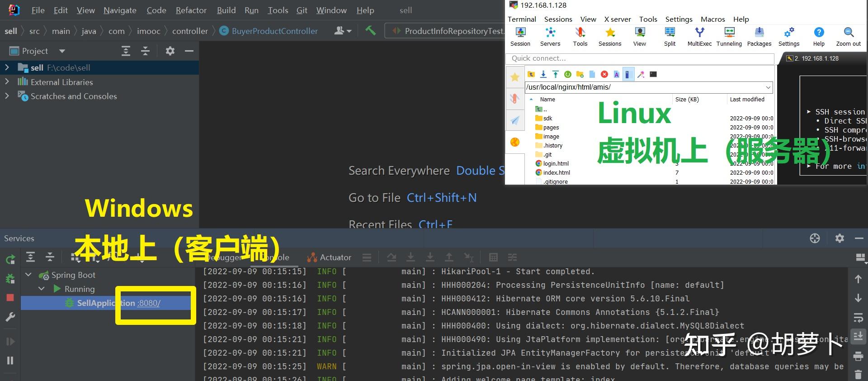
Task: Click the MobaXterm Servers icon
Action: coord(550,37)
